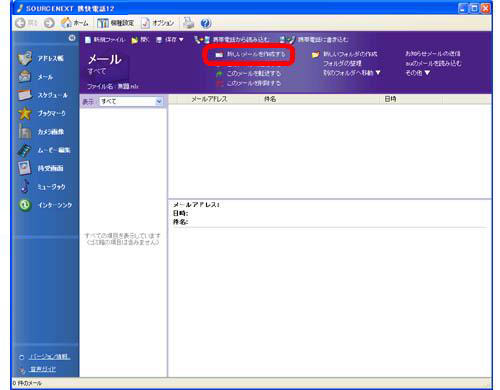Open the 機種設定 device settings
Image resolution: width=500 pixels, height=390 pixels.
click(116, 23)
